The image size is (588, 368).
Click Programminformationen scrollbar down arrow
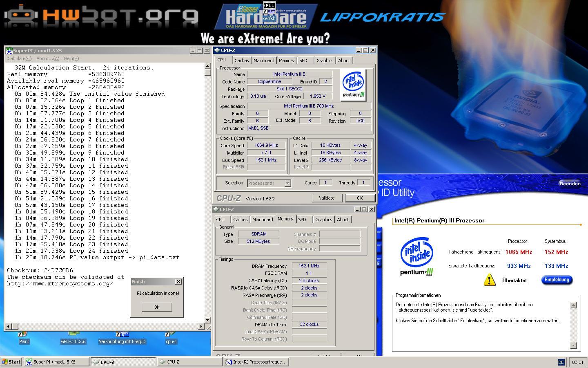click(573, 345)
